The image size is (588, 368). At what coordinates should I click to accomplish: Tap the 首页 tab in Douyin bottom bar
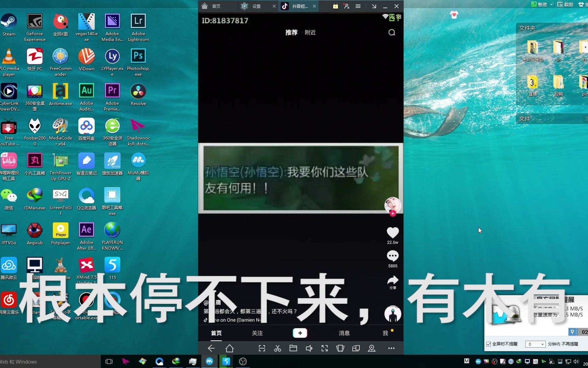pyautogui.click(x=216, y=333)
